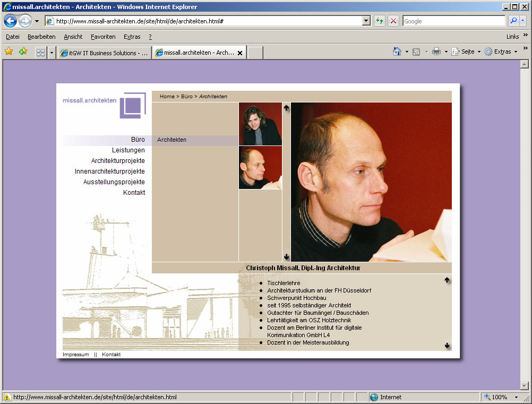This screenshot has height=404, width=532.
Task: Expand the feeds dropdown arrow
Action: [x=426, y=52]
